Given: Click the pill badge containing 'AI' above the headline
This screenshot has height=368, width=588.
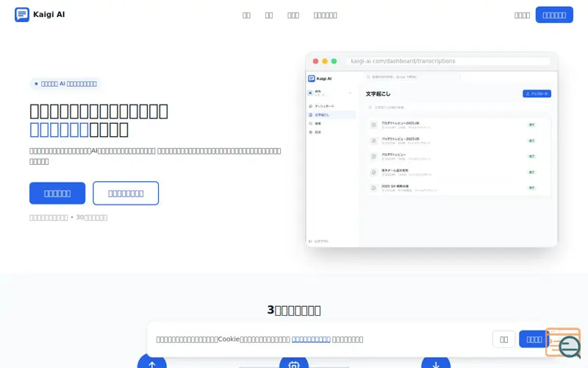Looking at the screenshot, I should [x=65, y=84].
